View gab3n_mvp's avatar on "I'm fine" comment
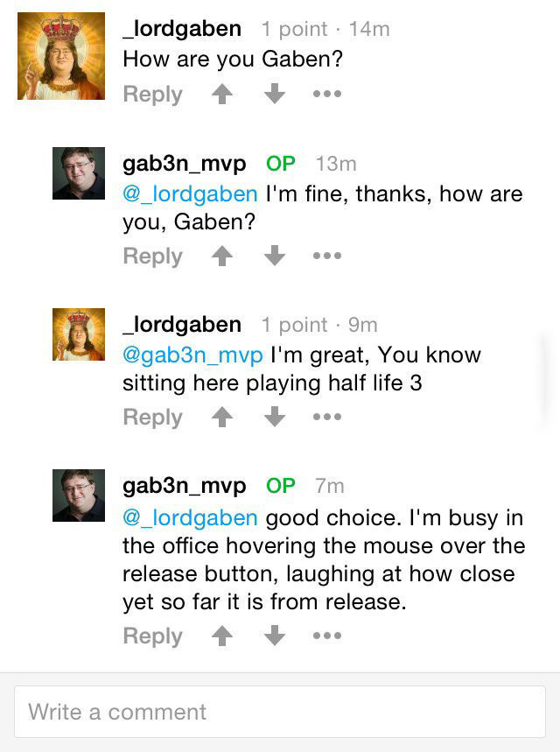 [79, 173]
